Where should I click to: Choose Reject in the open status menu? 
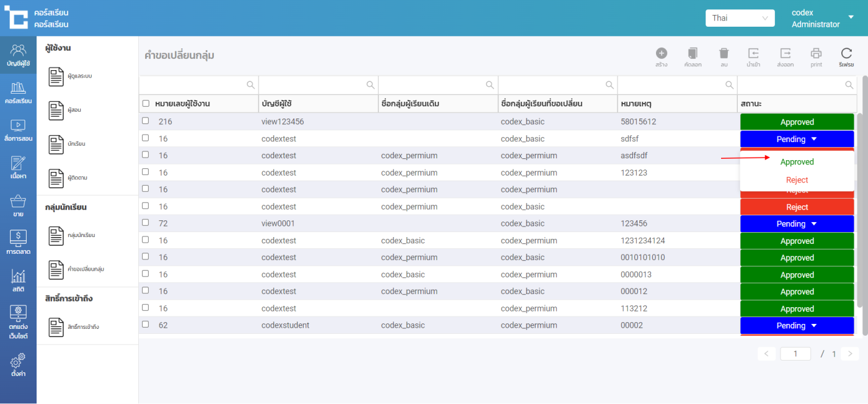tap(797, 180)
